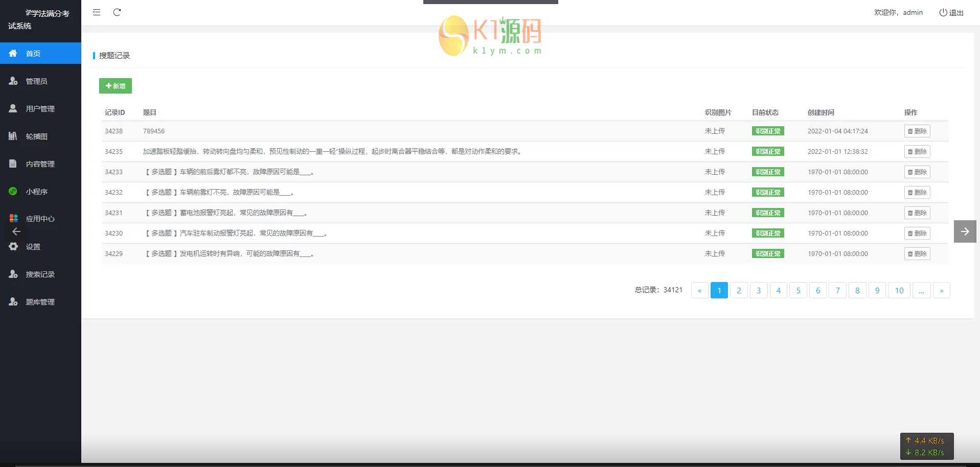Viewport: 980px width, 467px height.
Task: Go to page 4
Action: [779, 290]
